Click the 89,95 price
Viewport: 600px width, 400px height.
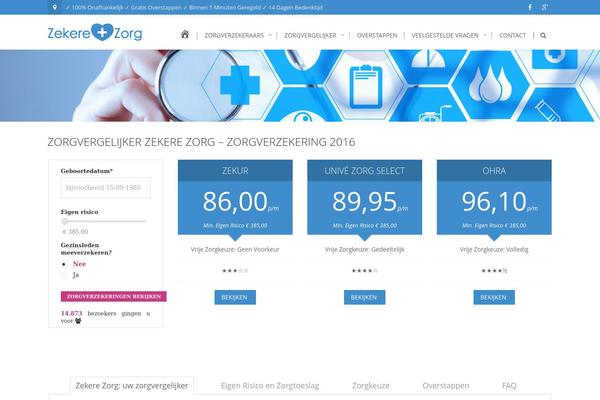(364, 201)
